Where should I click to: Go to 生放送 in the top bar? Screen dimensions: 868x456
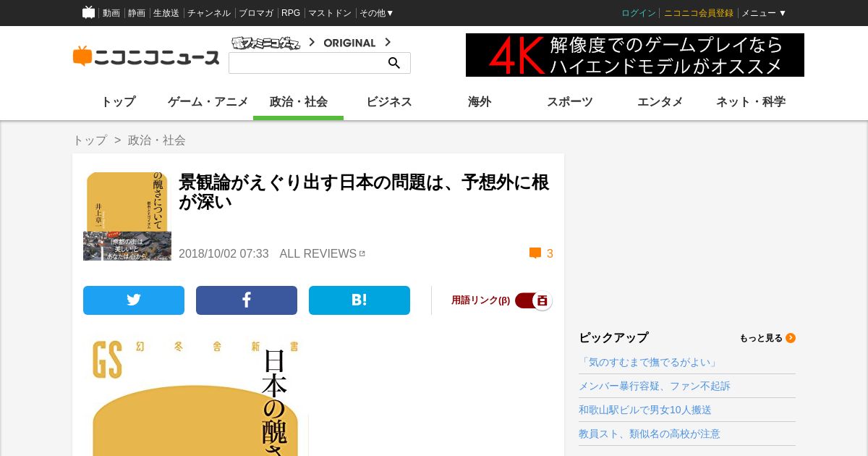pyautogui.click(x=166, y=13)
